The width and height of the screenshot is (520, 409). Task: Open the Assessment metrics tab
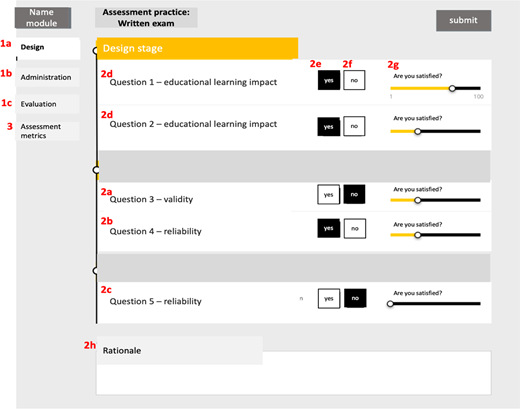(47, 131)
